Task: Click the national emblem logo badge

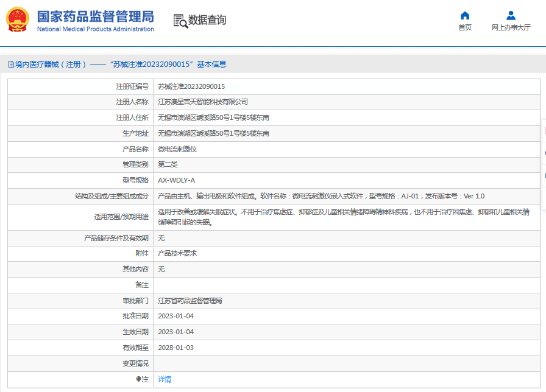Action: [x=19, y=19]
